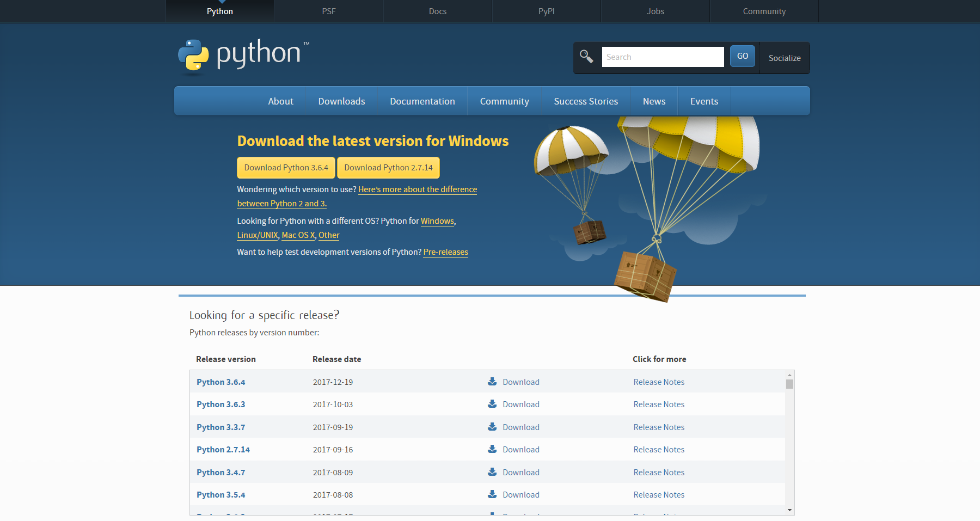
Task: Expand the Socialize menu
Action: click(x=785, y=58)
